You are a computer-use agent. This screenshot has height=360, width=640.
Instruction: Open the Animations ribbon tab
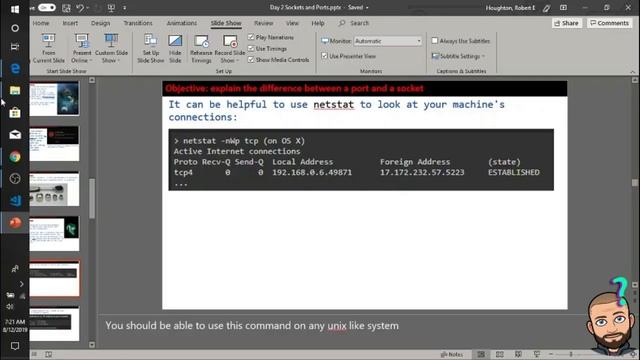(182, 23)
